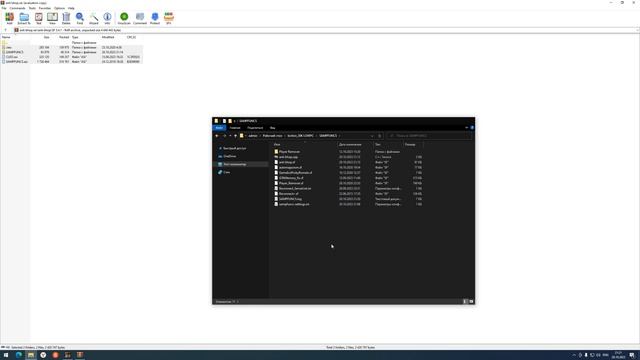The width and height of the screenshot is (640, 360).
Task: Click the Delete trash can toolbar icon
Action: click(66, 18)
